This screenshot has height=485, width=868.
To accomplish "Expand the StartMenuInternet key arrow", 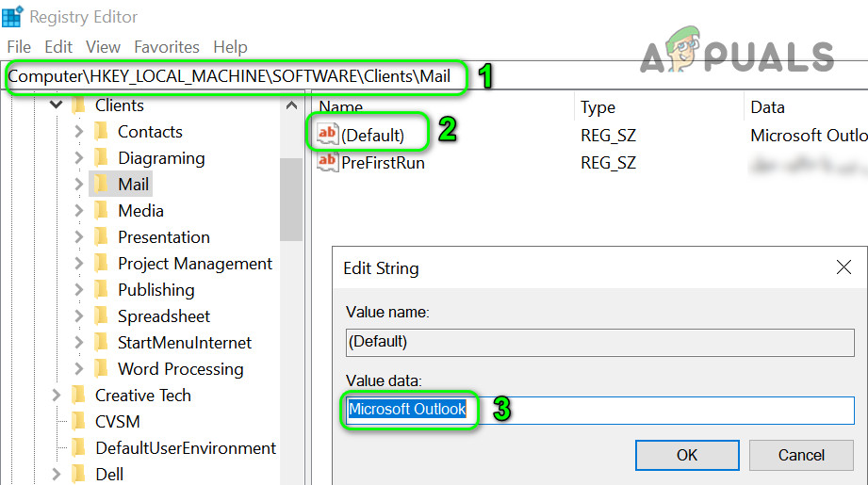I will click(x=79, y=343).
